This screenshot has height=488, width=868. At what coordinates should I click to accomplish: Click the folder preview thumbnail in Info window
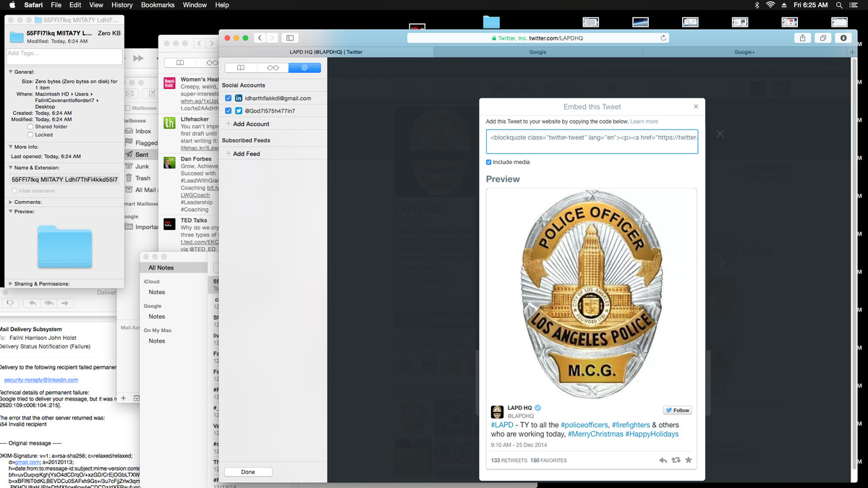coord(65,247)
